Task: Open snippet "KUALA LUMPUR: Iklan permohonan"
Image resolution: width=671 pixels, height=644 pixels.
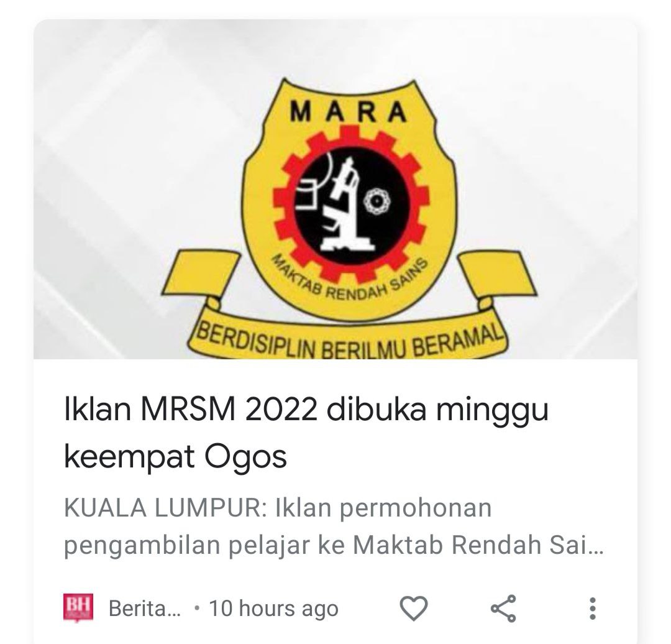Action: pos(278,509)
